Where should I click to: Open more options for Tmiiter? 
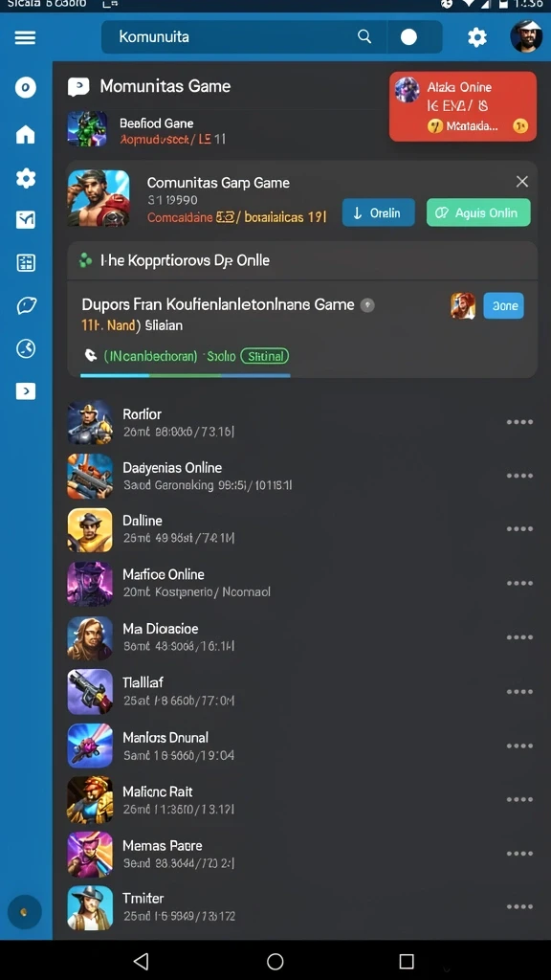[x=519, y=906]
